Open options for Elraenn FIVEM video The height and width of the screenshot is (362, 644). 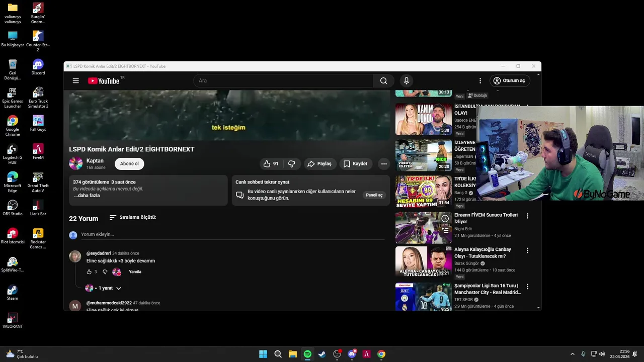(x=527, y=216)
